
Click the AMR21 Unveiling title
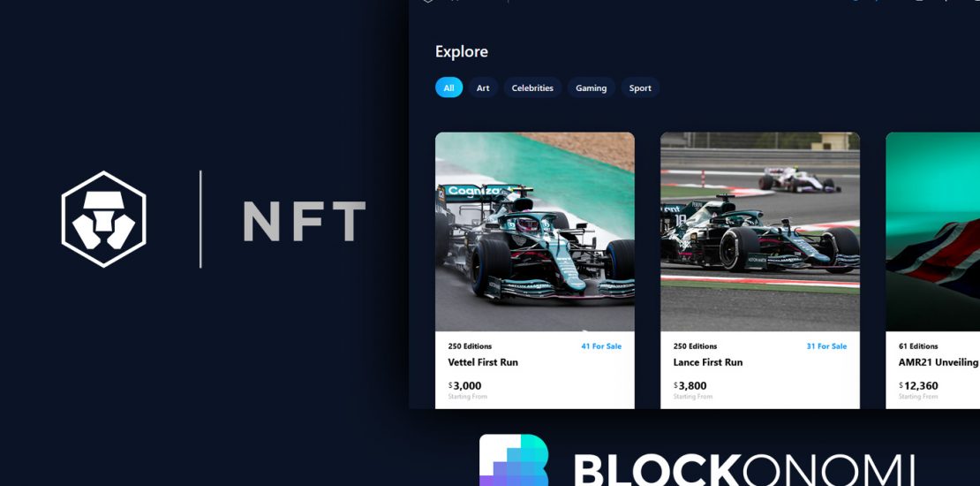[x=939, y=362]
